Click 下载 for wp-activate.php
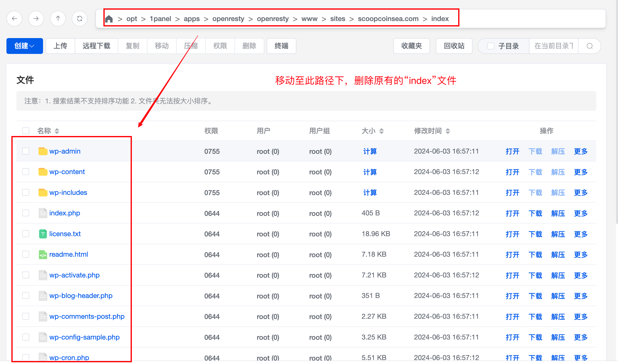The image size is (618, 364). point(535,275)
